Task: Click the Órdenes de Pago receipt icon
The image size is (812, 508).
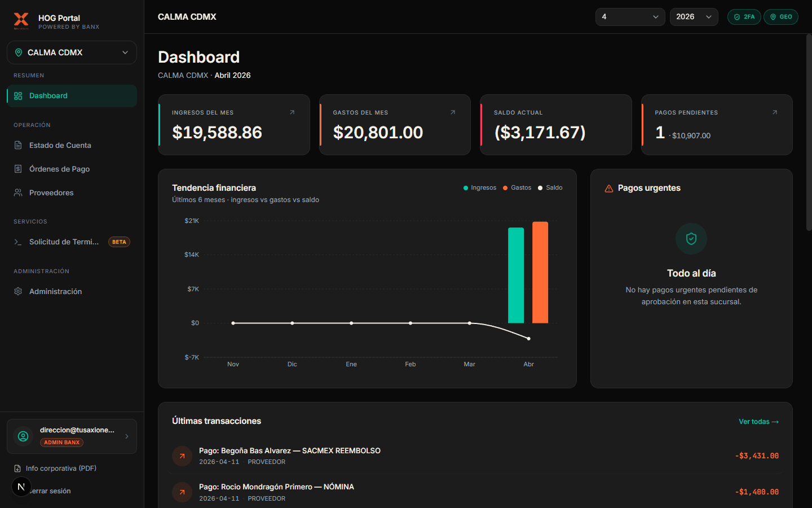Action: pyautogui.click(x=19, y=169)
